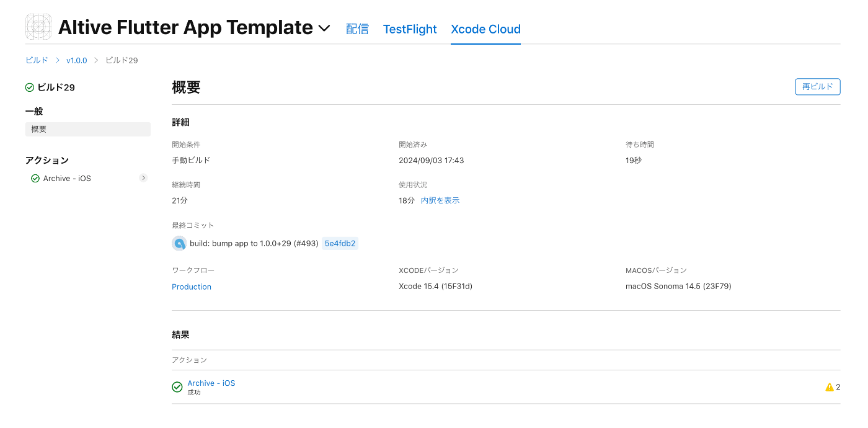Click the green check icon beside ビルド29
Screen dimensions: 868x428
tap(30, 87)
